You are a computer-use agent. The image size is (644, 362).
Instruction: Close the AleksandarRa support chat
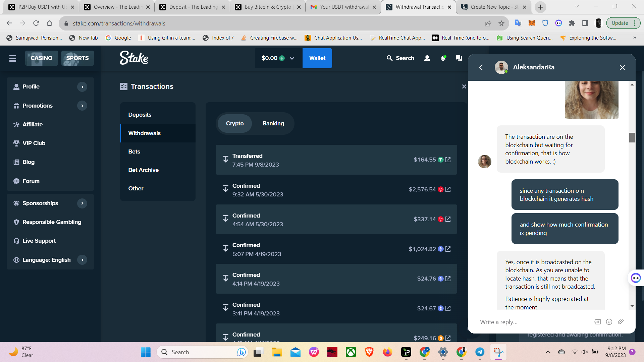coord(622,67)
